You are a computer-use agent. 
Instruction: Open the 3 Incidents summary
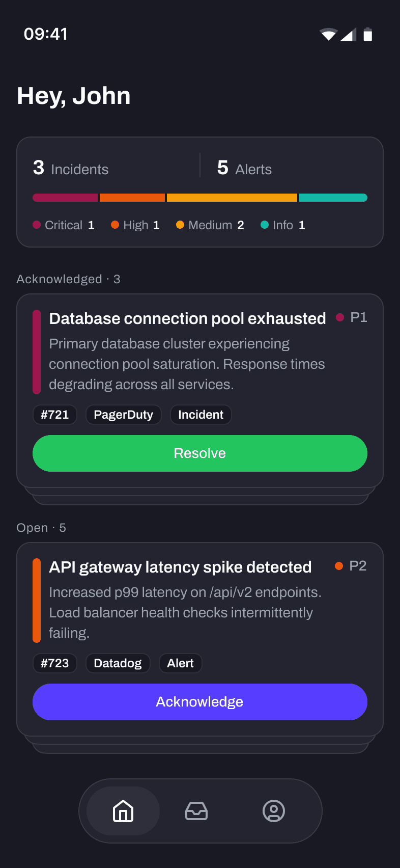[x=71, y=168]
